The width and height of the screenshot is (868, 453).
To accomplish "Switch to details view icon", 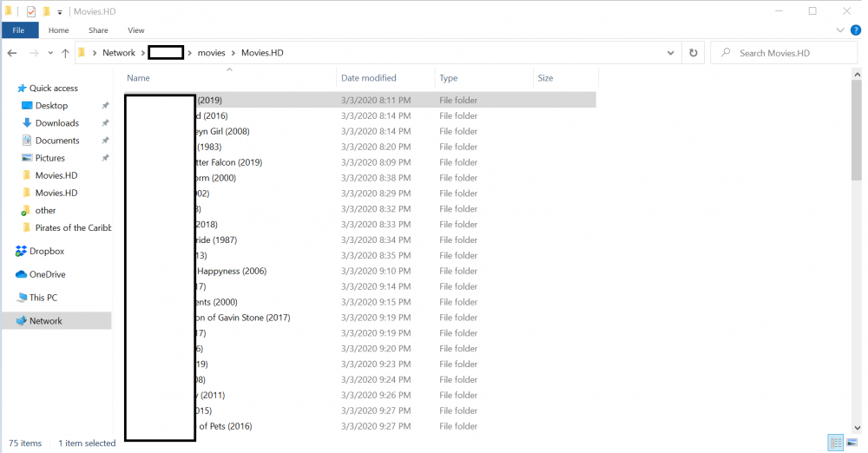I will tap(835, 443).
